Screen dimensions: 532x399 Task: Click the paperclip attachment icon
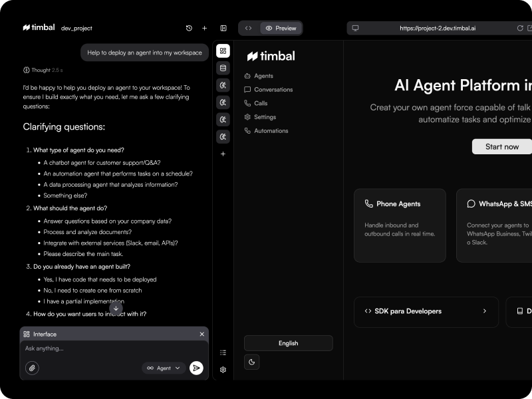click(32, 367)
